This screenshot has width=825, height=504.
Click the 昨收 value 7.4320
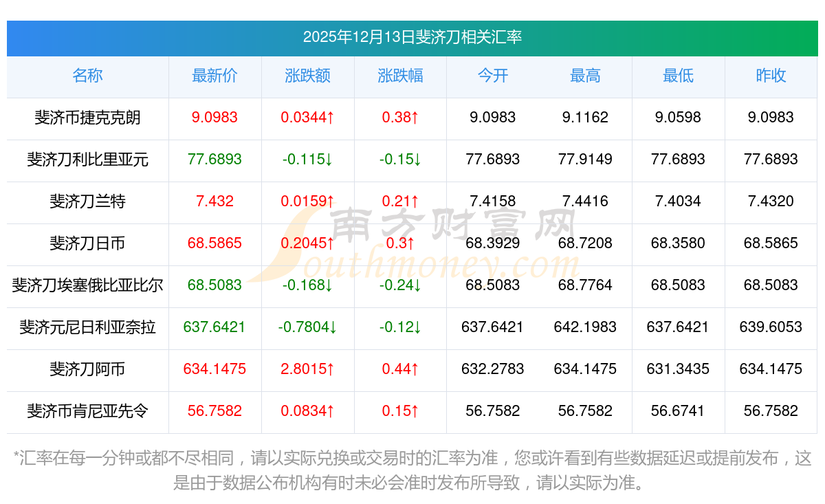771,201
